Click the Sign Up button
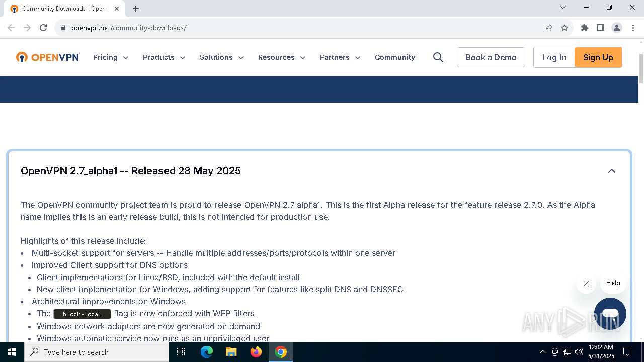The width and height of the screenshot is (644, 362). [598, 57]
